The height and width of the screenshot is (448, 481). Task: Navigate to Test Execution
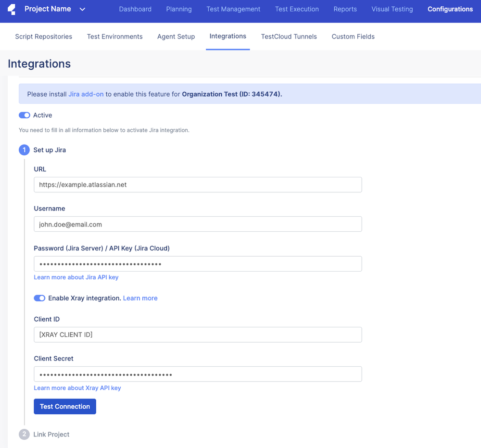297,9
